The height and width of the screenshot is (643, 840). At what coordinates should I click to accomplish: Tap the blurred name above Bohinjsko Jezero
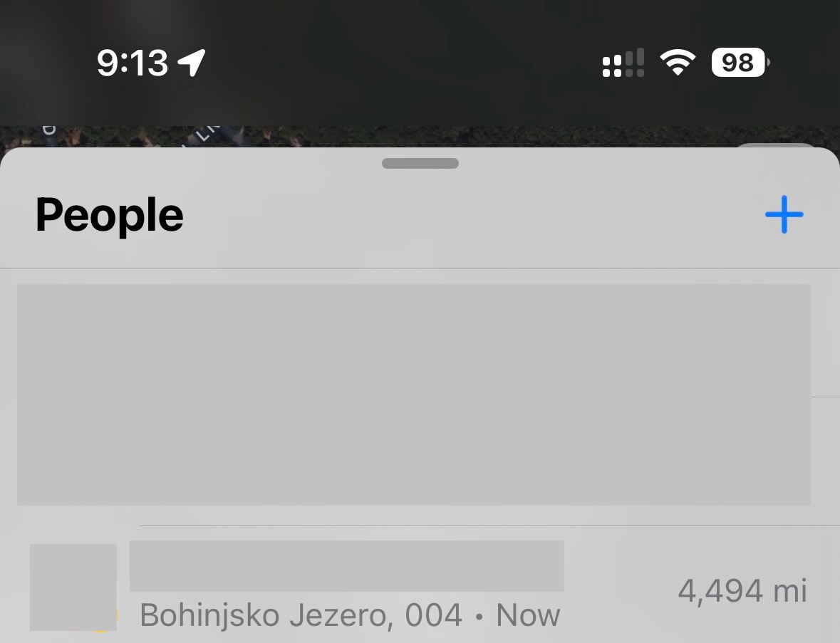pos(346,566)
